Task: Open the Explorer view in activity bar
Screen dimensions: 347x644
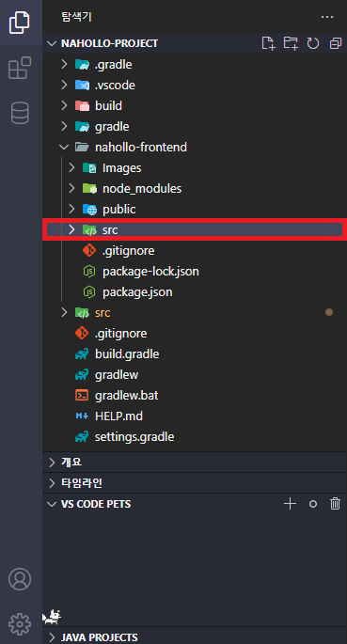Action: pyautogui.click(x=20, y=23)
